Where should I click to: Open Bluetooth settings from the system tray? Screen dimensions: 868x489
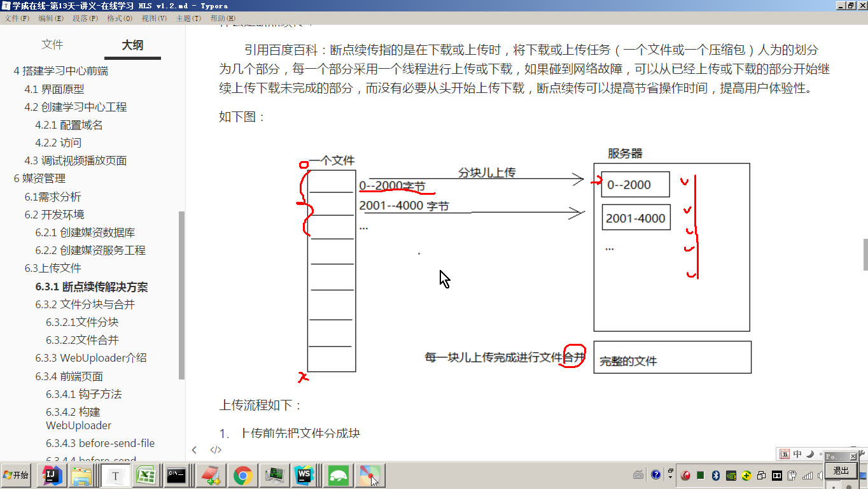tap(716, 476)
